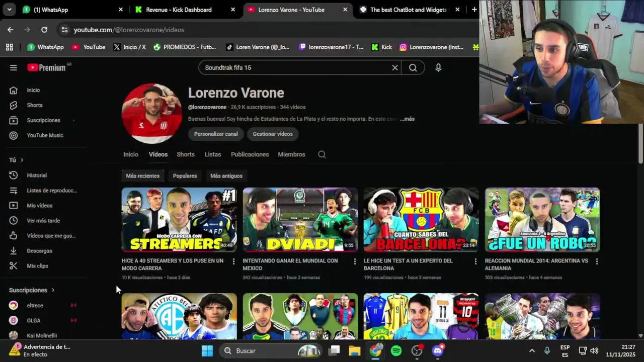Open options menu for Mundial 2014 reaction video

tap(597, 261)
